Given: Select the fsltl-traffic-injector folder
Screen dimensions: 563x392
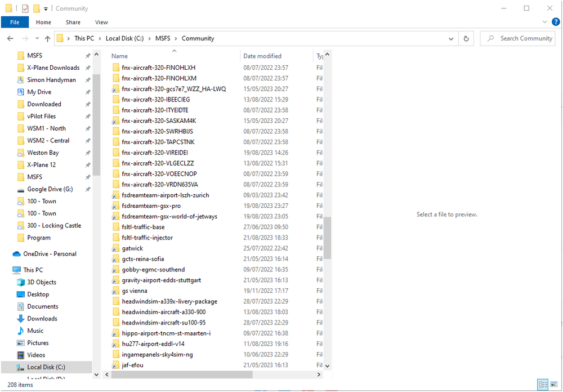Looking at the screenshot, I should point(148,238).
